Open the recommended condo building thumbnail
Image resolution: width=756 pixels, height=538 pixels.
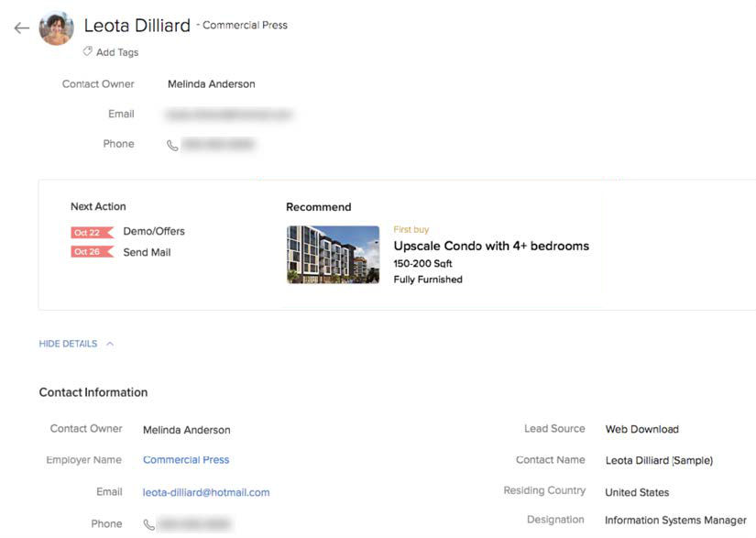[x=334, y=255]
